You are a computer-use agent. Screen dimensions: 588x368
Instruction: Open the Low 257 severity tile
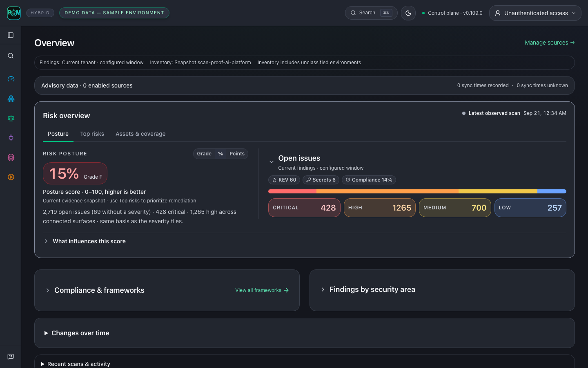coord(530,208)
